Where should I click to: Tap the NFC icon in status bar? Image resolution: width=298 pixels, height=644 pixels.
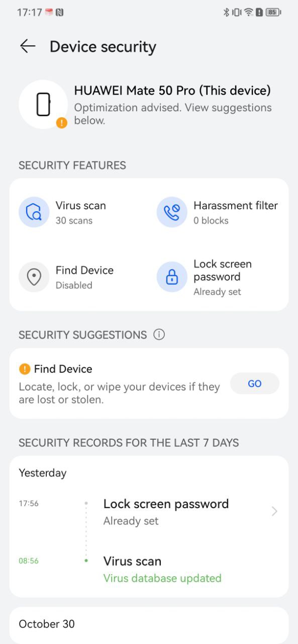click(x=60, y=12)
